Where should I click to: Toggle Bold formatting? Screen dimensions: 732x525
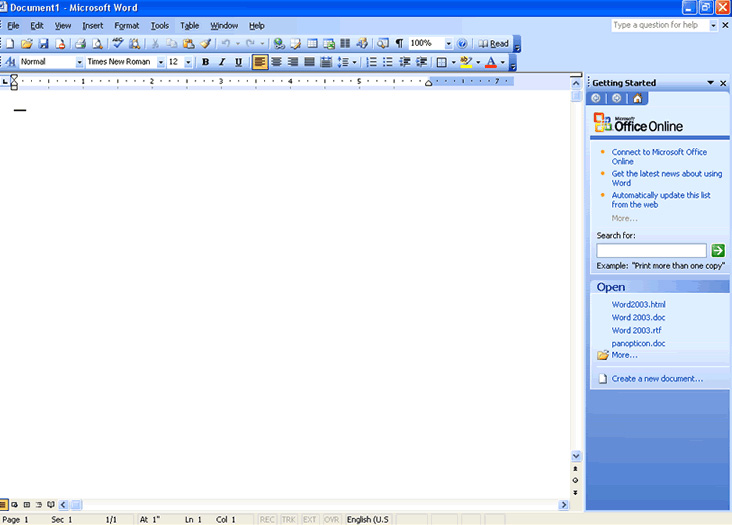[205, 62]
